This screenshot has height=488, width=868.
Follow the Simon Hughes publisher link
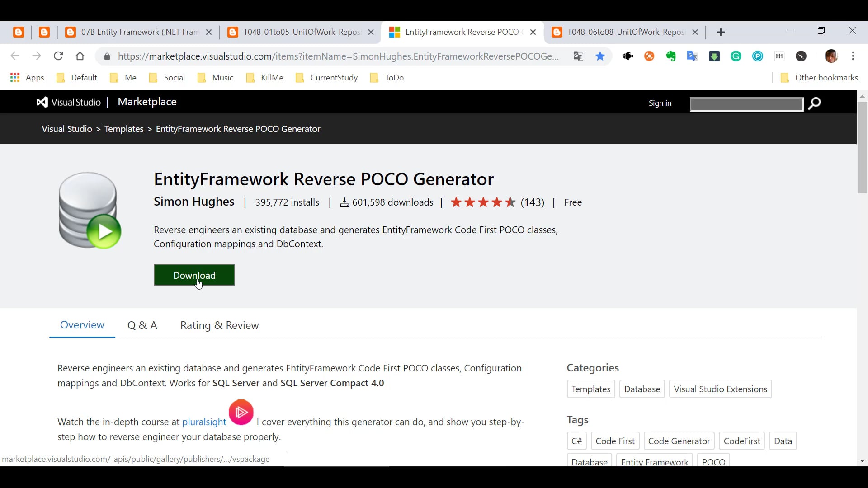click(193, 202)
